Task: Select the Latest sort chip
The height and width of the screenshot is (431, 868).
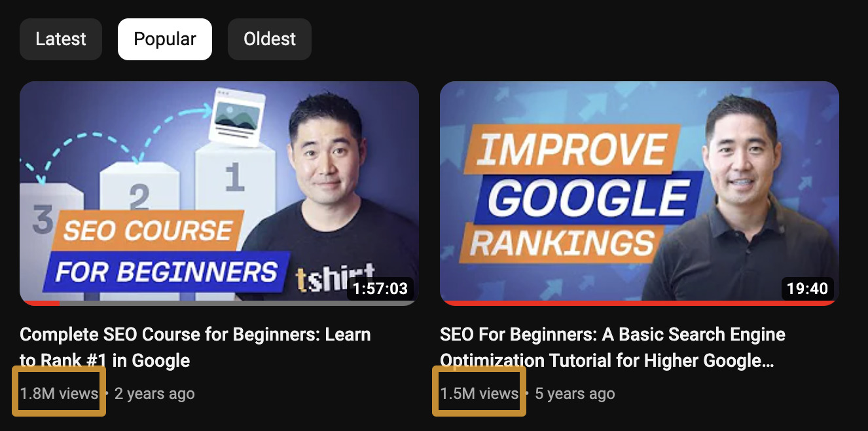Action: pyautogui.click(x=61, y=39)
